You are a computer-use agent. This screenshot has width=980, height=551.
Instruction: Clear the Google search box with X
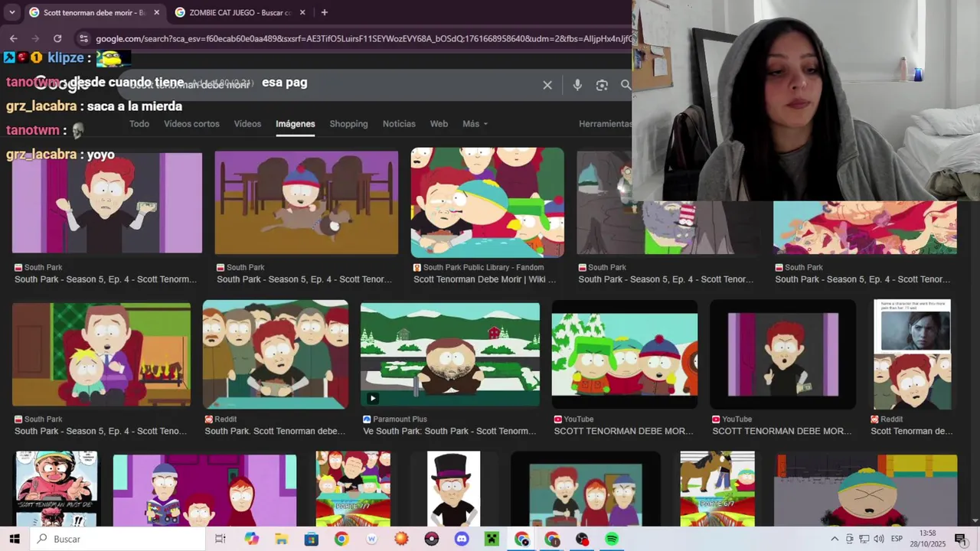point(547,85)
